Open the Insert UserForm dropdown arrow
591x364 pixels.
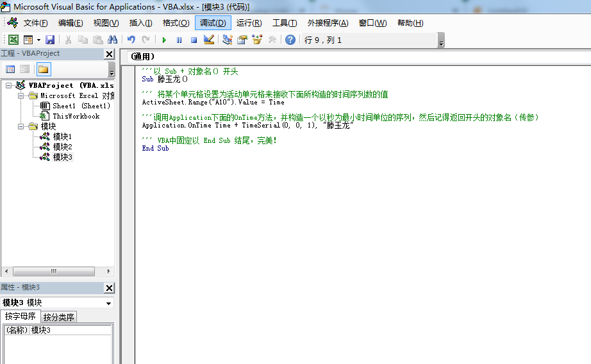coord(38,40)
